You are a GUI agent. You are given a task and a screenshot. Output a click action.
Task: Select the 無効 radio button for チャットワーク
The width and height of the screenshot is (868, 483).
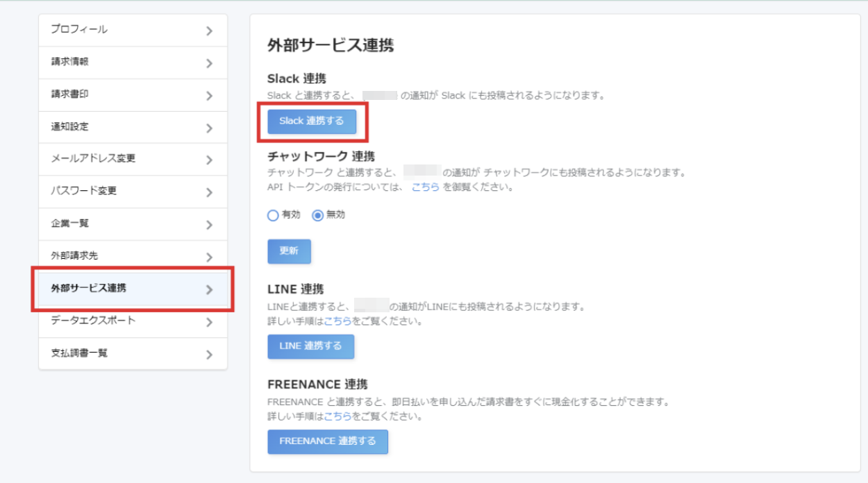(x=317, y=215)
